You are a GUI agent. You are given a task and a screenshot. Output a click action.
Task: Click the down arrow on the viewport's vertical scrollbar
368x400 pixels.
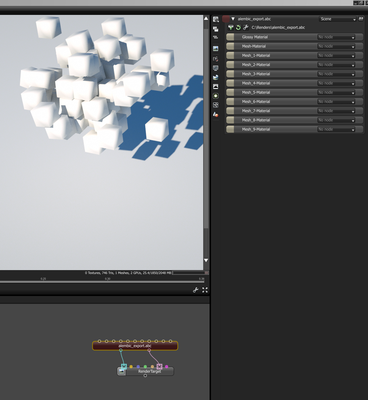(x=206, y=260)
